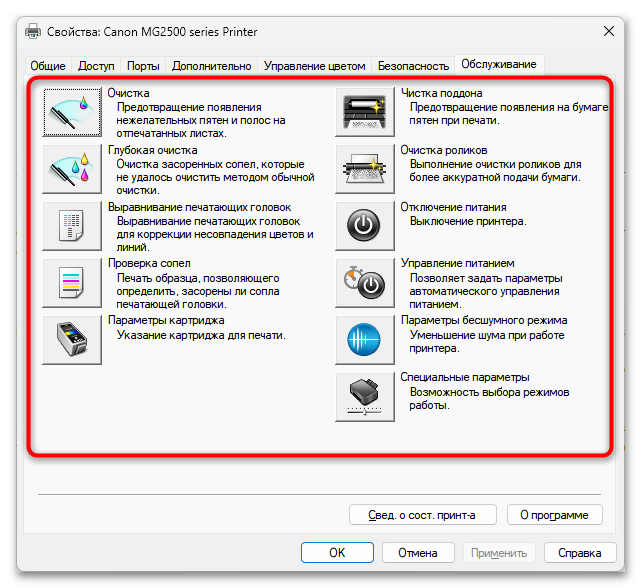Click the Свед. о сост. принт-а button
Screen dimensions: 641x588
[423, 515]
